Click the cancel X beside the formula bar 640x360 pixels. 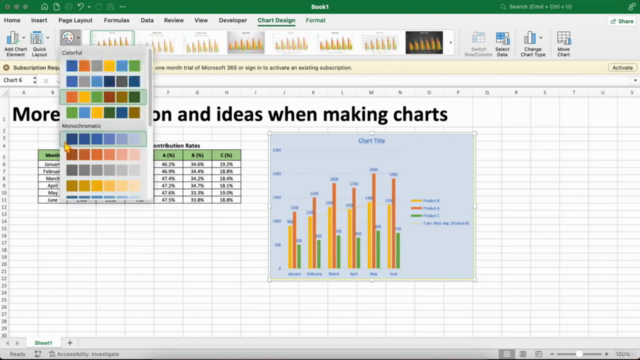tap(46, 81)
